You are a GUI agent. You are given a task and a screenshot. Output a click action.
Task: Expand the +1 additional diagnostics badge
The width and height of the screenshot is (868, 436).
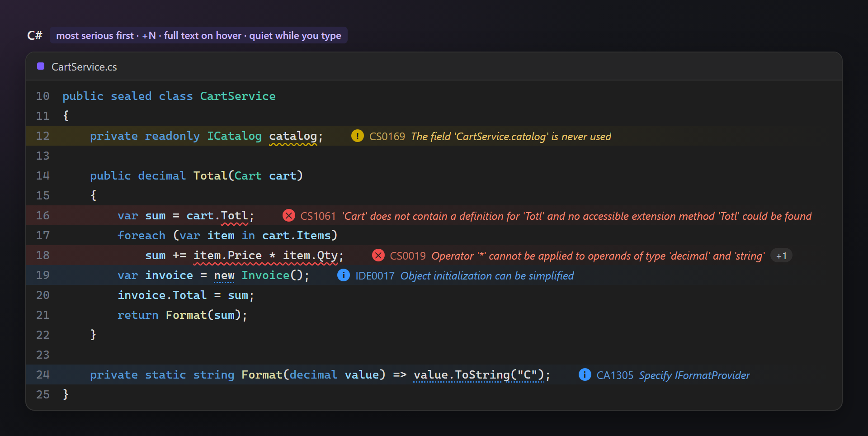point(781,256)
